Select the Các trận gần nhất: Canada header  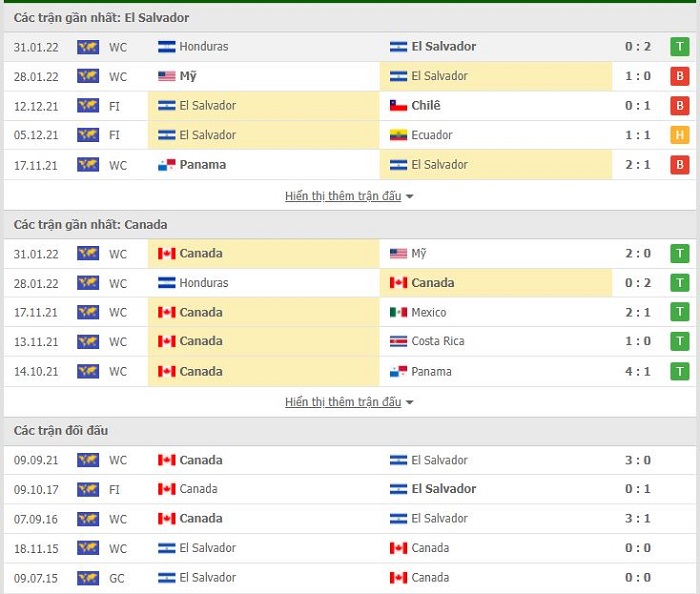[x=90, y=225]
